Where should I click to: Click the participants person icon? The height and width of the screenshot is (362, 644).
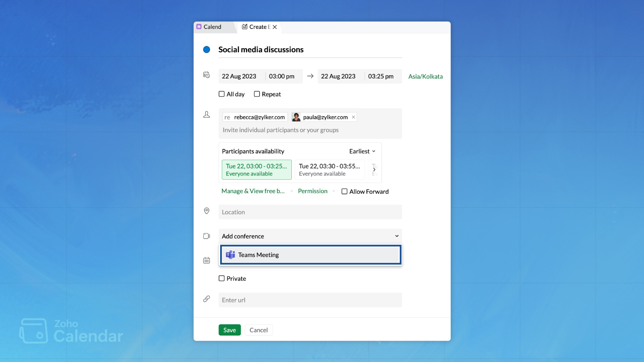pyautogui.click(x=206, y=115)
